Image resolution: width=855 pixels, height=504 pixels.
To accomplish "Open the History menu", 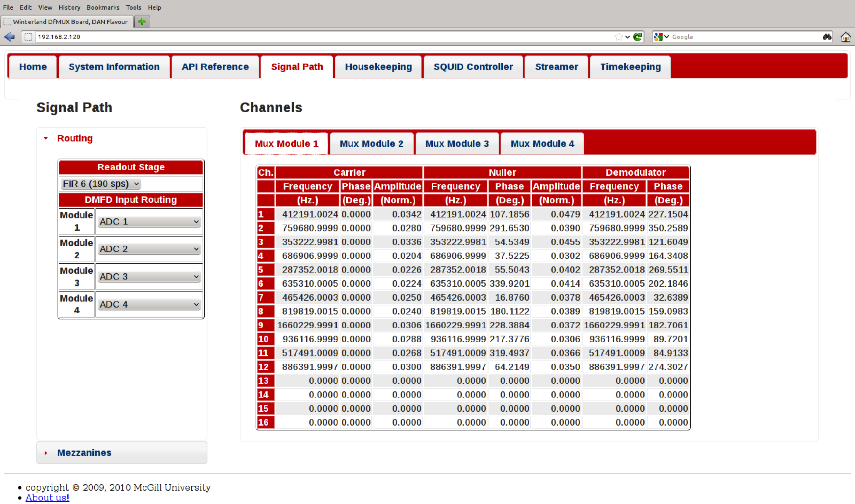I will pos(69,7).
